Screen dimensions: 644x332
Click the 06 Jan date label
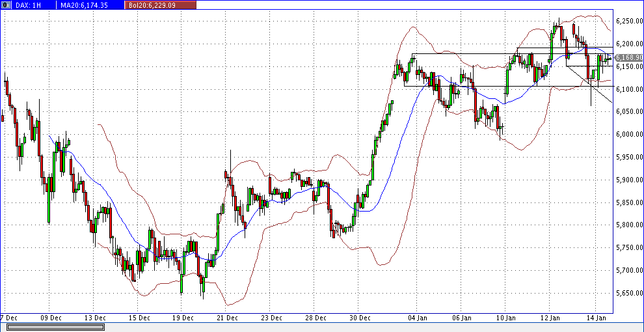pyautogui.click(x=463, y=318)
